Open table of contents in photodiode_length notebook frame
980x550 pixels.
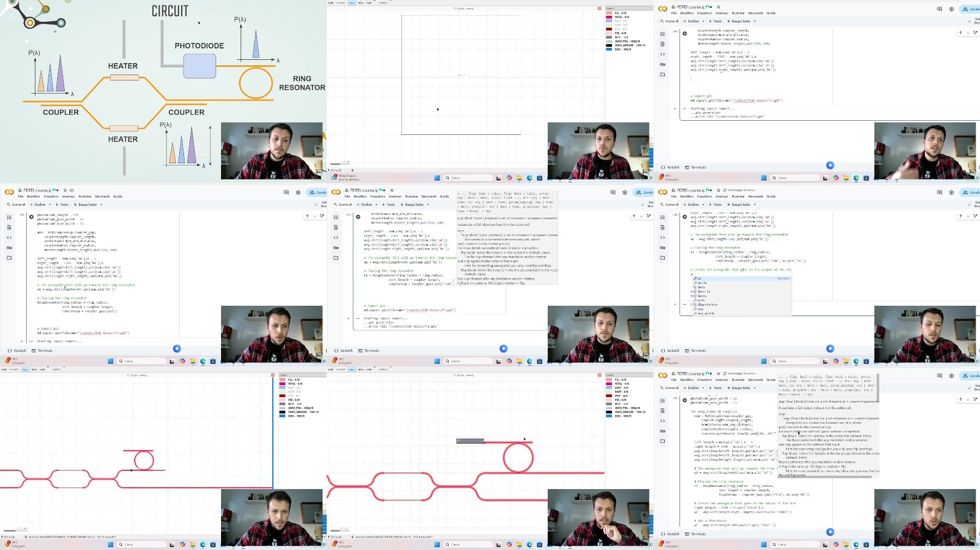(x=9, y=217)
